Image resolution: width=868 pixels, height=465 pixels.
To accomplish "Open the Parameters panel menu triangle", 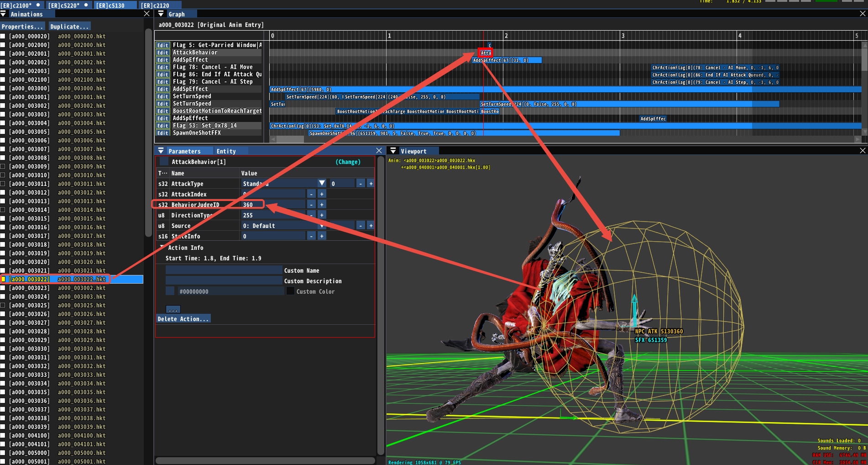I will (161, 151).
